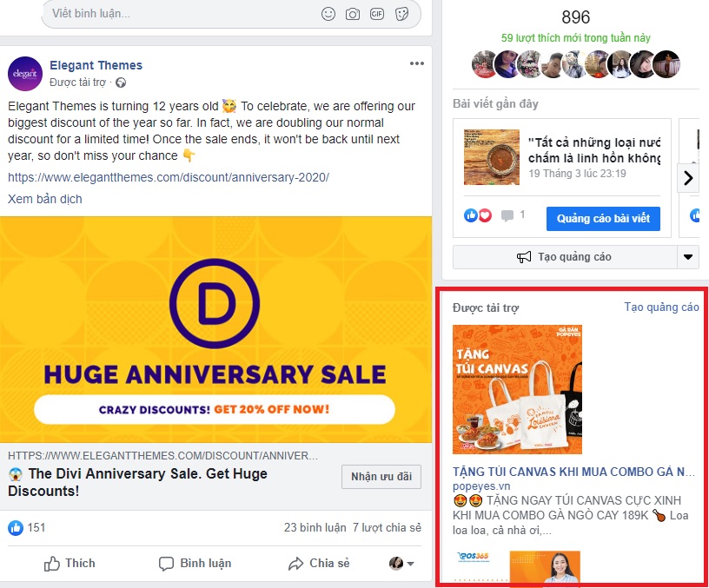Click the 'Nhận ưu đãi' button
The width and height of the screenshot is (709, 588).
click(381, 476)
